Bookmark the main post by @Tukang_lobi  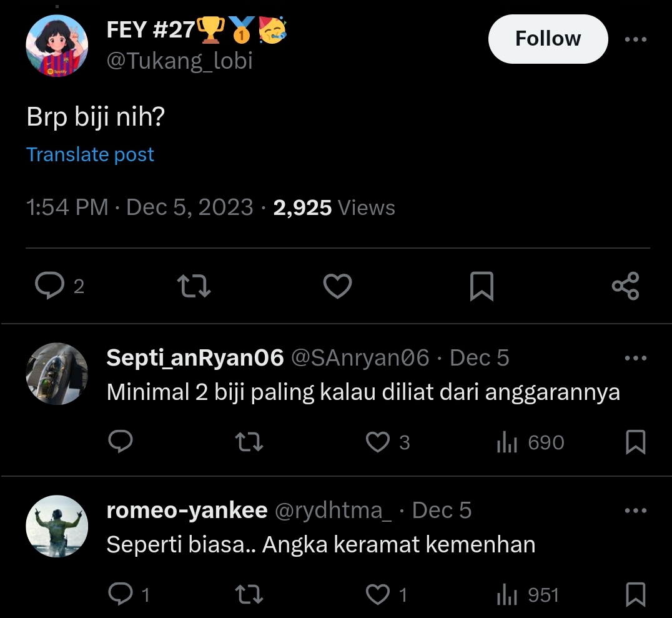point(482,286)
